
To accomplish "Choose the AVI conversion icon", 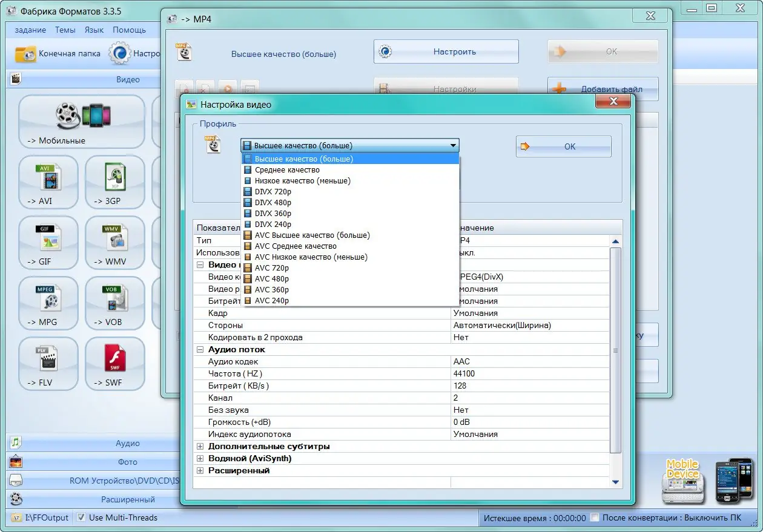I will tap(48, 182).
